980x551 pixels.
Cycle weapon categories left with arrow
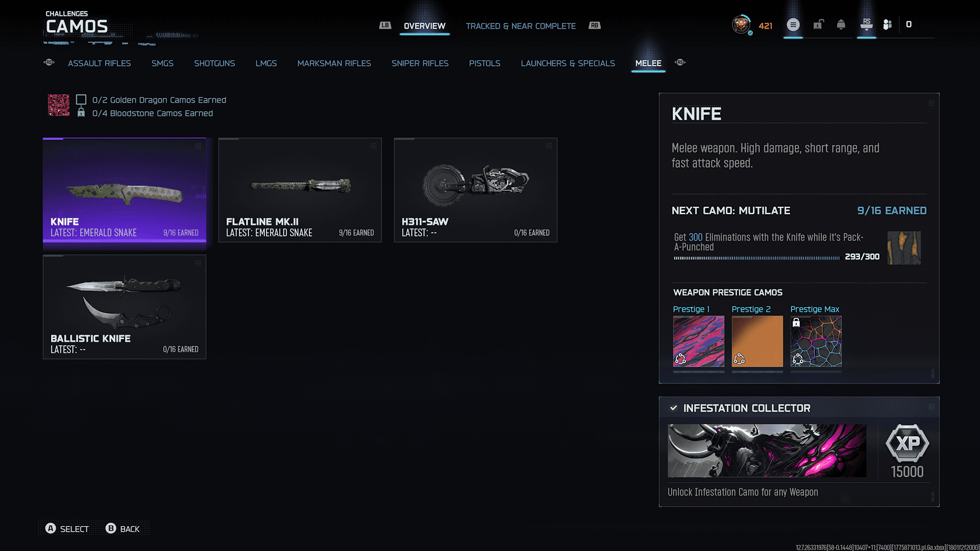click(x=49, y=62)
